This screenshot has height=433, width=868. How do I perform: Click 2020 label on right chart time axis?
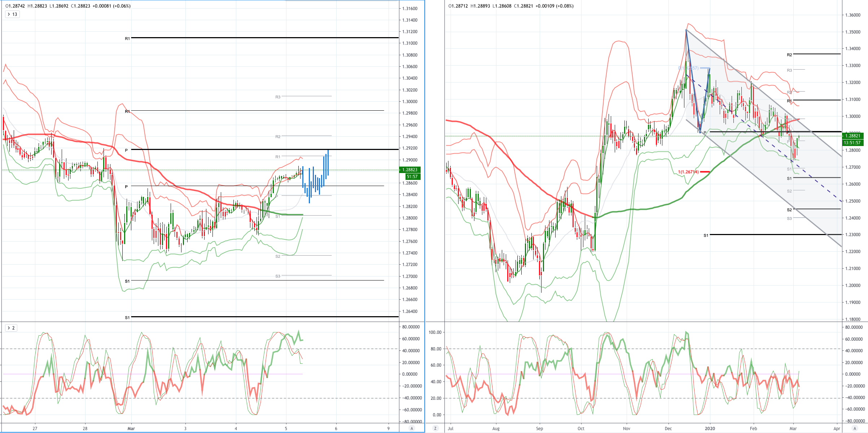click(x=710, y=429)
